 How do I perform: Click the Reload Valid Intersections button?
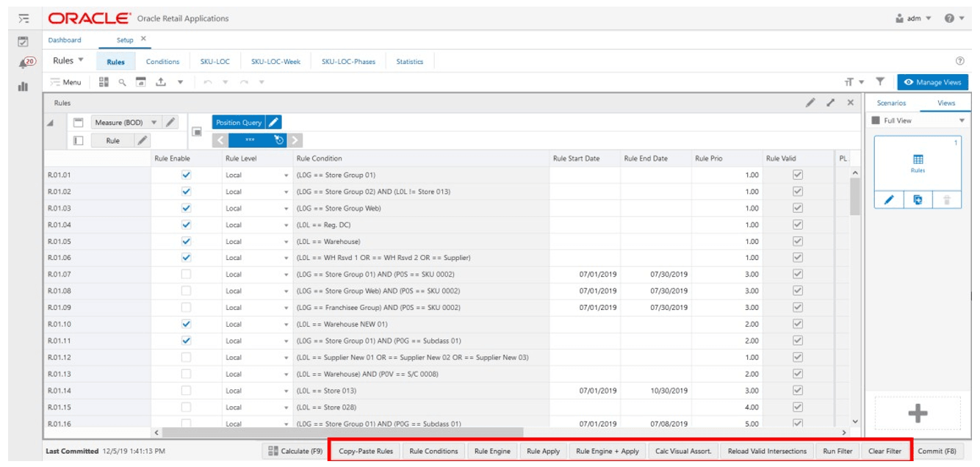pos(767,451)
